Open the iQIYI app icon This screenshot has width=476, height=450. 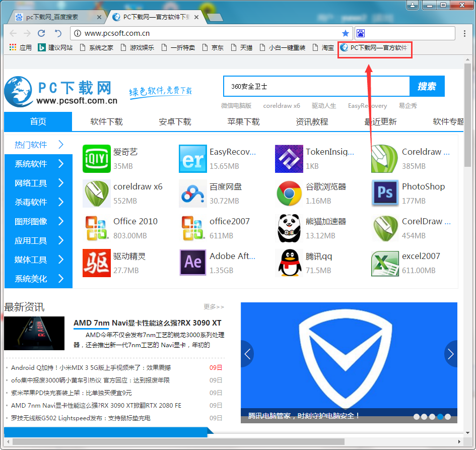[x=97, y=159]
